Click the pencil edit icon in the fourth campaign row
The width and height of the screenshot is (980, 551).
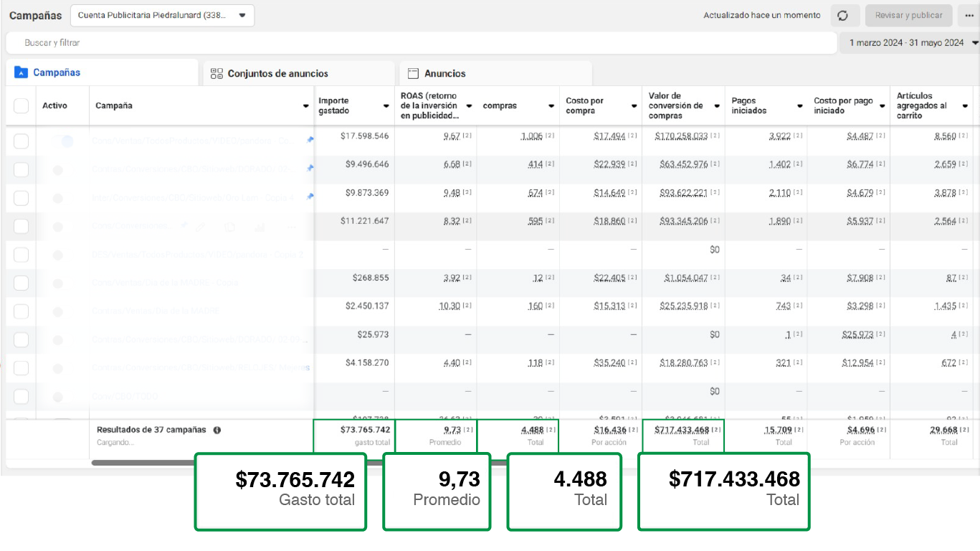point(200,227)
